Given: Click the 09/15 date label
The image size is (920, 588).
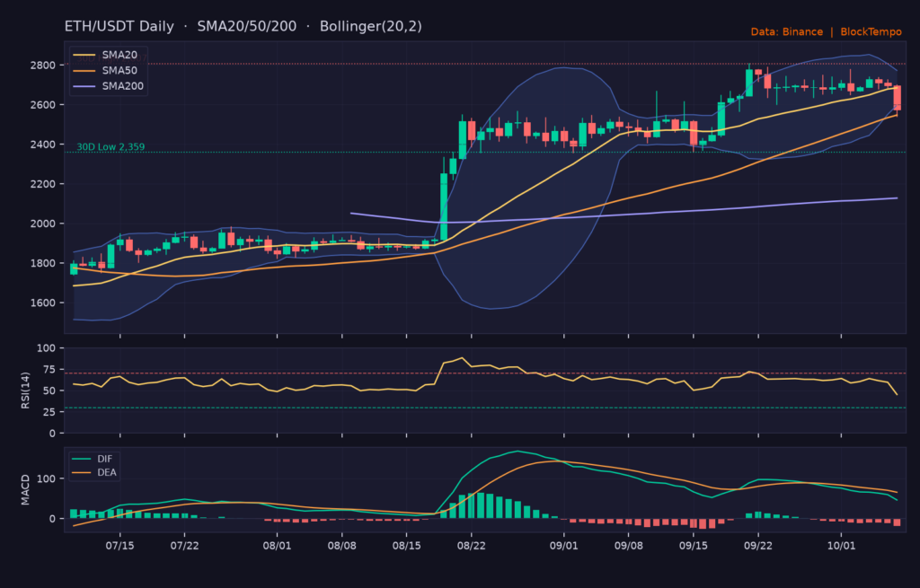Looking at the screenshot, I should pos(694,546).
